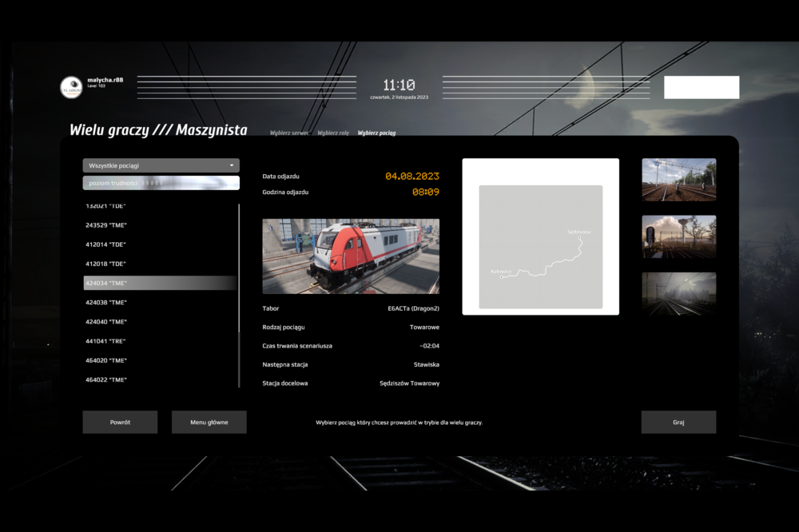
Task: Go to 'Wybierz rolę' breadcrumb step
Action: 333,133
